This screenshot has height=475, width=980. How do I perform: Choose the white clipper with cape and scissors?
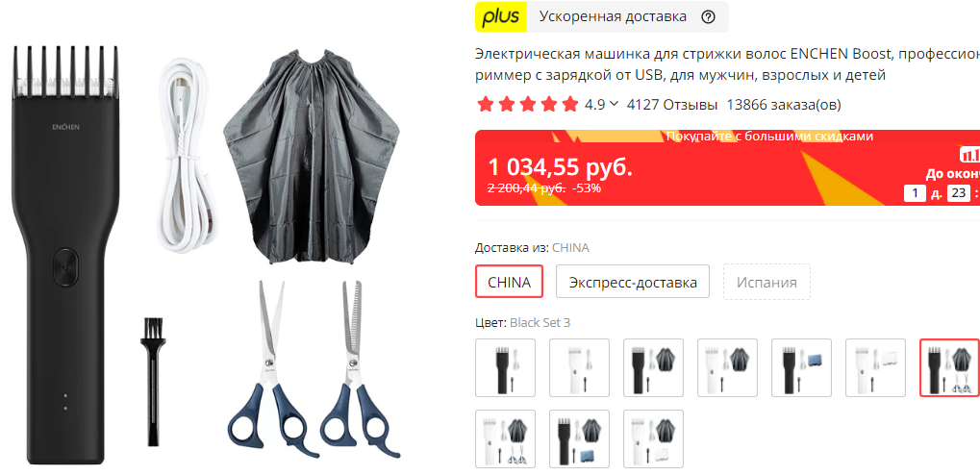(x=505, y=438)
